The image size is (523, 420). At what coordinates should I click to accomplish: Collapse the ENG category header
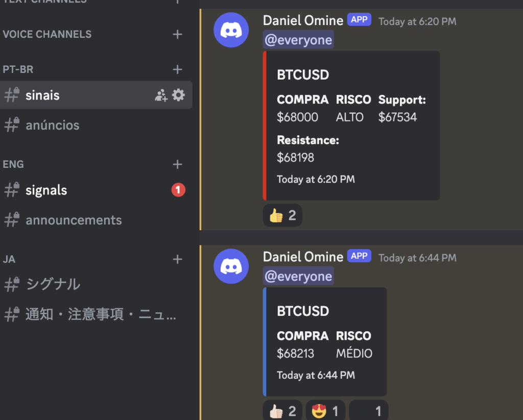[x=13, y=164]
